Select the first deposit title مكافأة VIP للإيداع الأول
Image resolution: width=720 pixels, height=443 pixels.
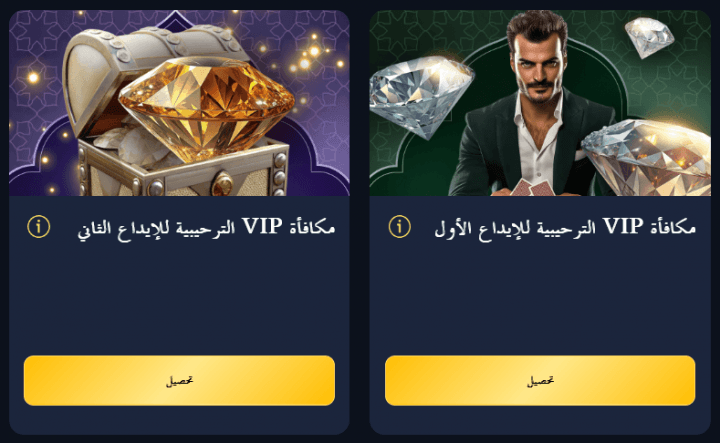point(565,227)
